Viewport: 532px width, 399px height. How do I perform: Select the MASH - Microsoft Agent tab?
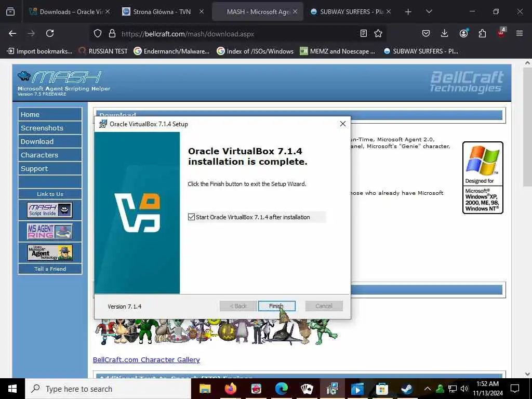coord(258,12)
